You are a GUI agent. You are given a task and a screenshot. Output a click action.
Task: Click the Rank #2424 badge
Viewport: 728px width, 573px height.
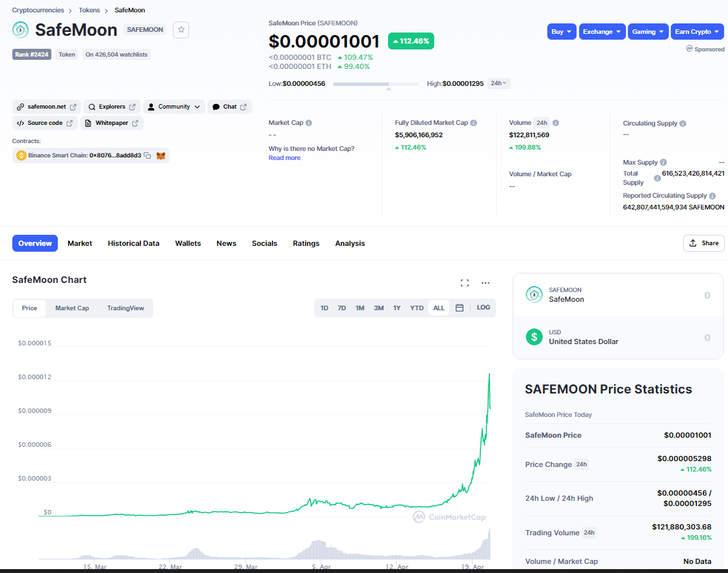(x=32, y=55)
